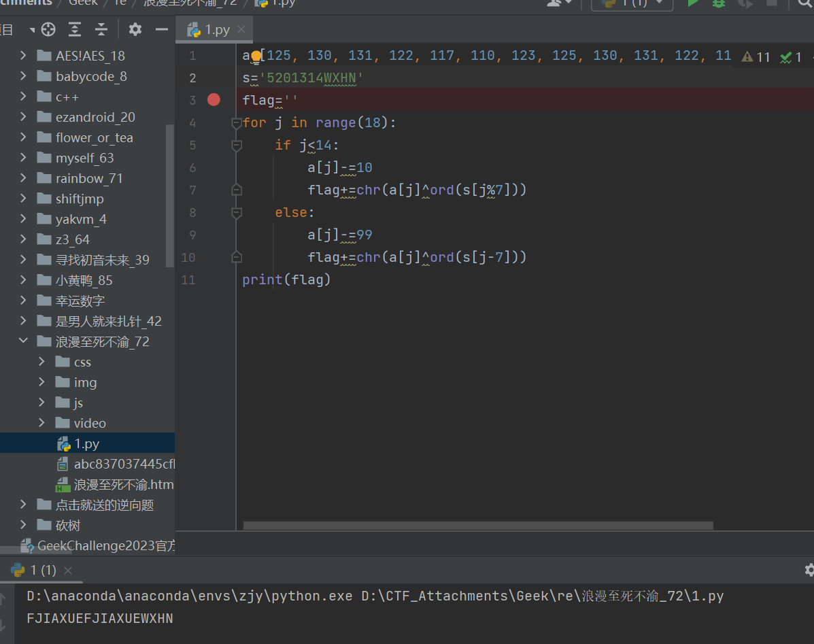Click the warnings indicator showing 11
This screenshot has width=814, height=644.
(x=756, y=57)
